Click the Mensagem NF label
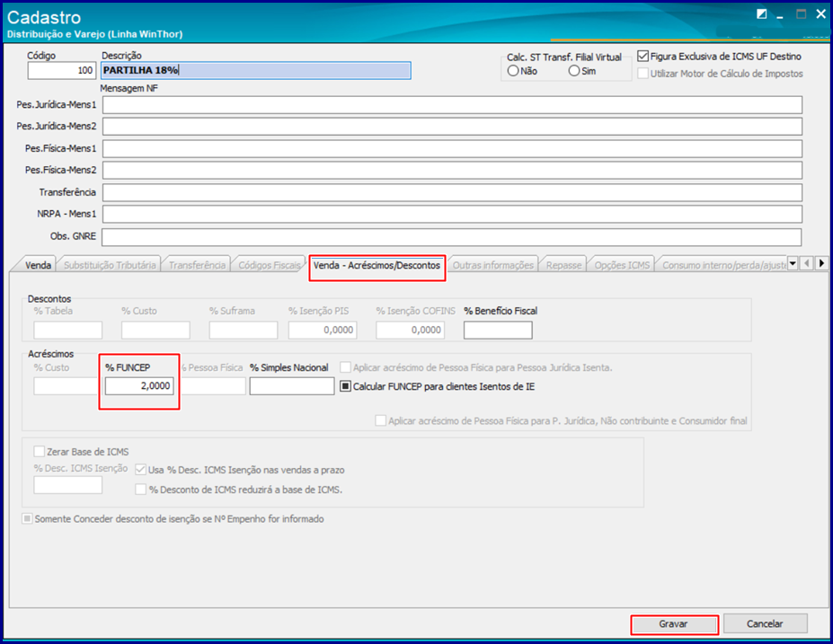 coord(129,88)
